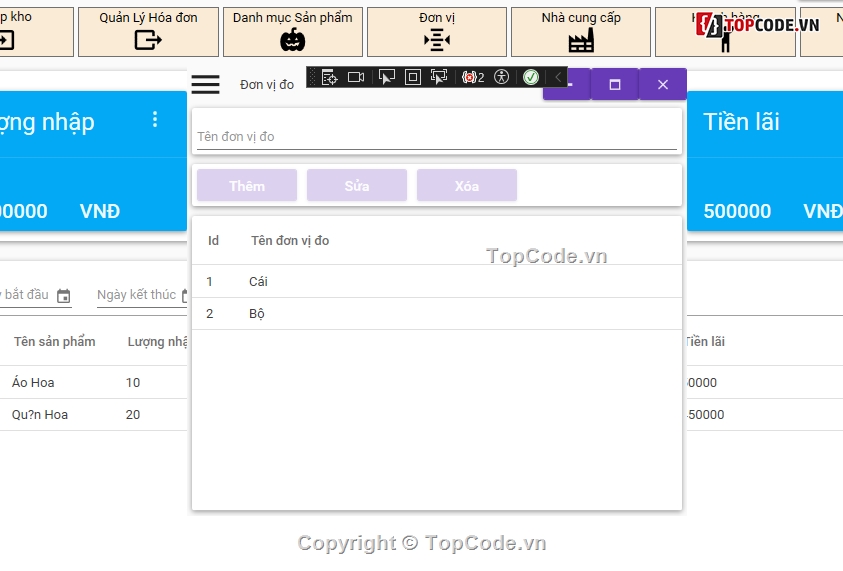Click the Tiền lãi column header in background table
Viewport: 843px width, 571px height.
tap(705, 341)
